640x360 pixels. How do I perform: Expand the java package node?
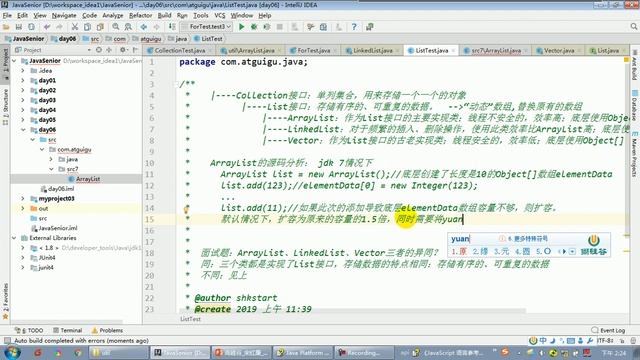tap(51, 159)
